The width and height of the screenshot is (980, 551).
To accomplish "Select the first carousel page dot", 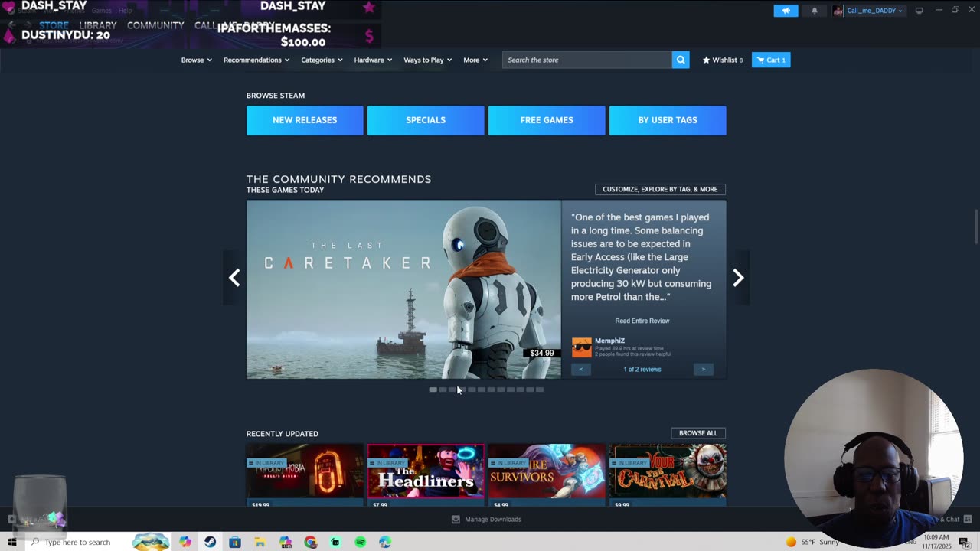I will pyautogui.click(x=433, y=390).
